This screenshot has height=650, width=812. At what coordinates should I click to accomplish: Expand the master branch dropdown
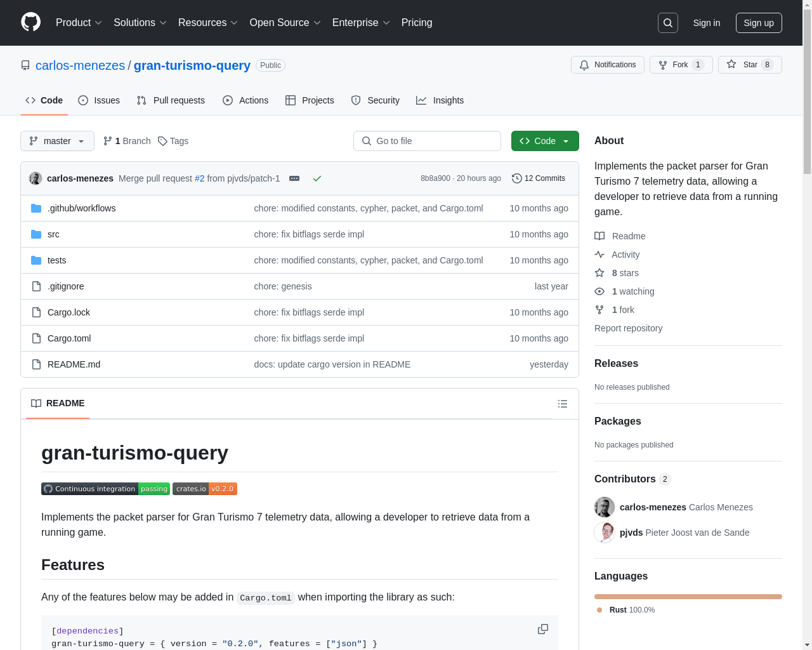57,141
